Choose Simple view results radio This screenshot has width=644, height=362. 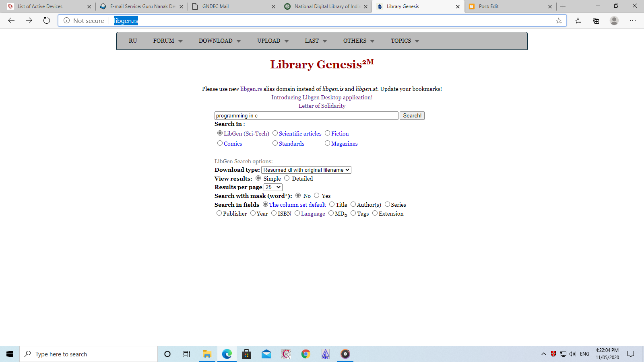(x=258, y=178)
